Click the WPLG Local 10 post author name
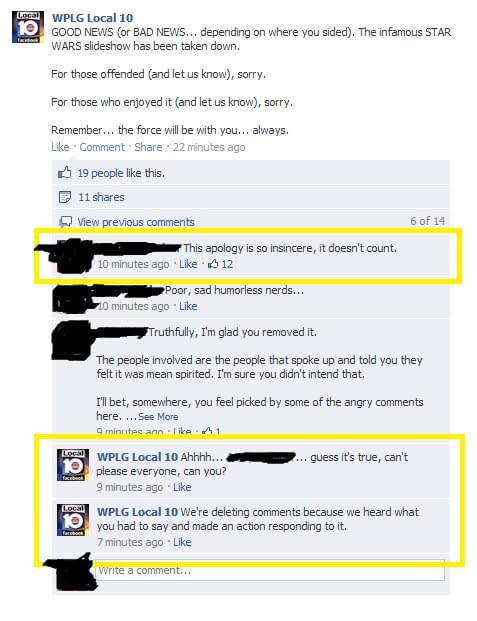Viewport: 477px width, 621px height. point(92,18)
